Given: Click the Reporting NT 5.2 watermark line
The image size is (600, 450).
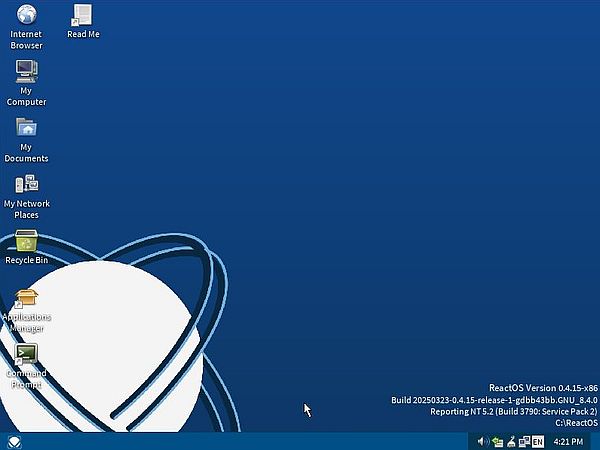Looking at the screenshot, I should pos(513,411).
